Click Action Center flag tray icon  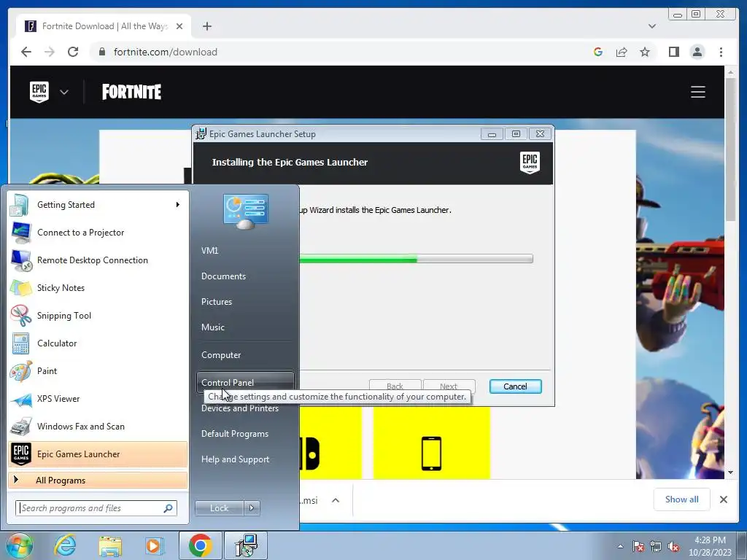click(x=638, y=546)
